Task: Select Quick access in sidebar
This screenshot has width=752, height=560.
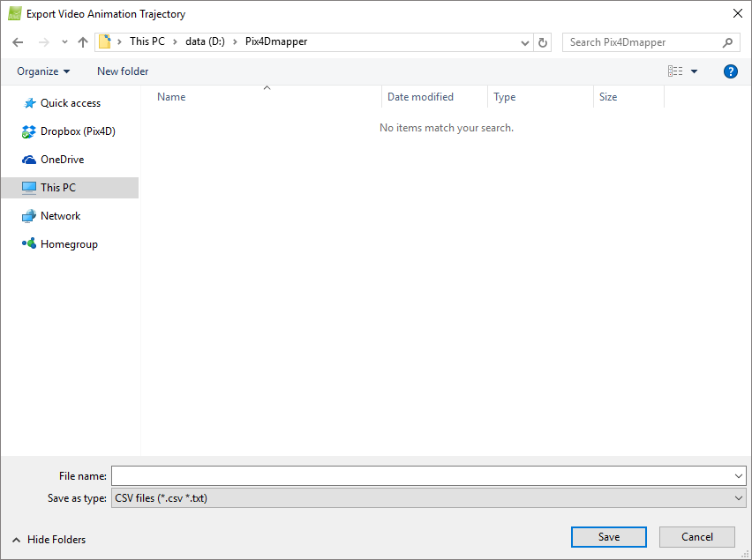Action: (70, 103)
